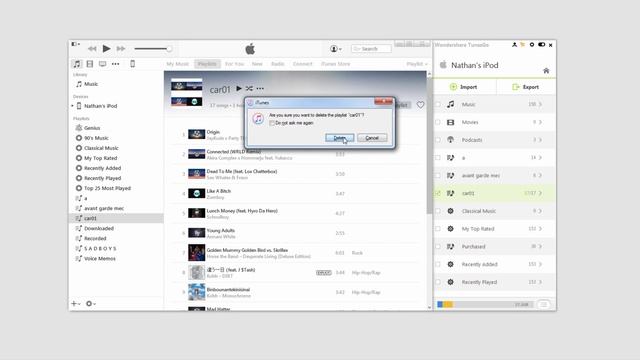The image size is (640, 360).
Task: Open the Playlist view dropdown at right
Action: (x=417, y=64)
